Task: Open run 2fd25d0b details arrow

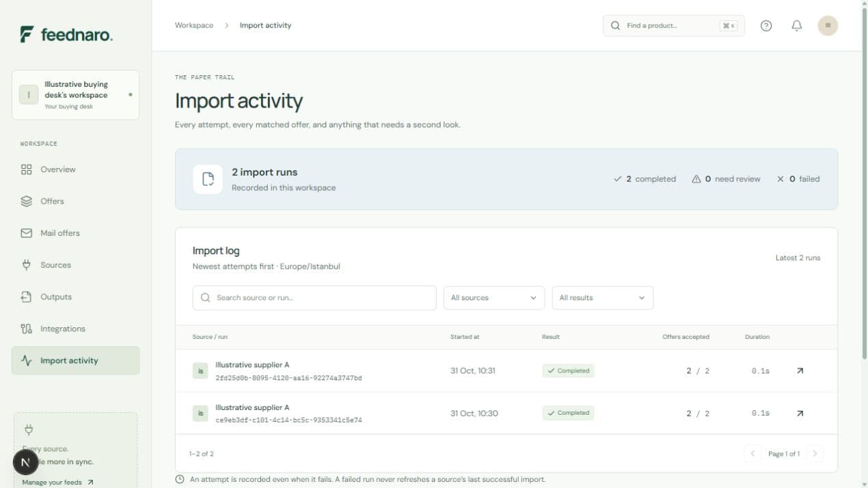Action: point(800,371)
